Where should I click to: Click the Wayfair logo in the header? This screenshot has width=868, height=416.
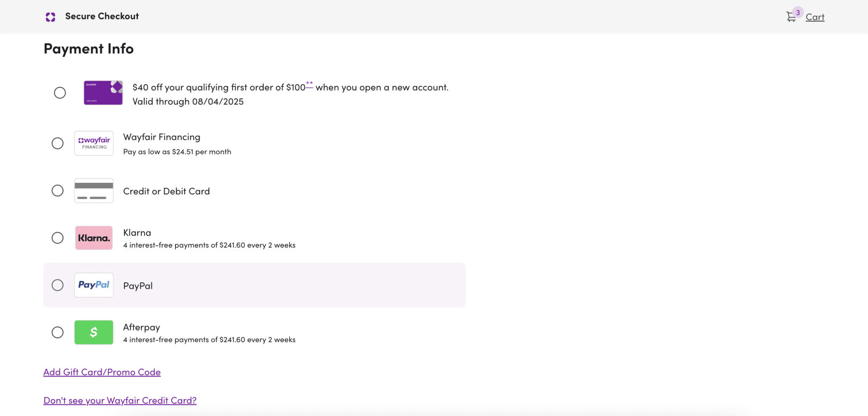point(50,16)
